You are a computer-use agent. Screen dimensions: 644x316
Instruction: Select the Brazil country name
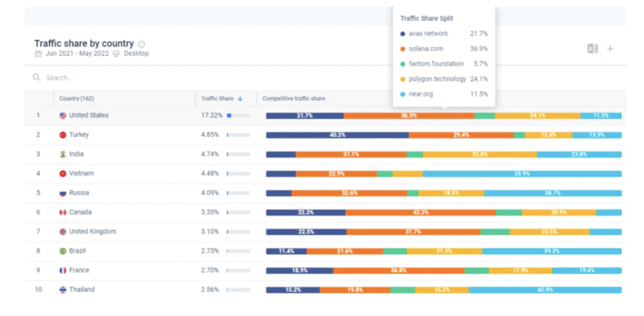(79, 251)
